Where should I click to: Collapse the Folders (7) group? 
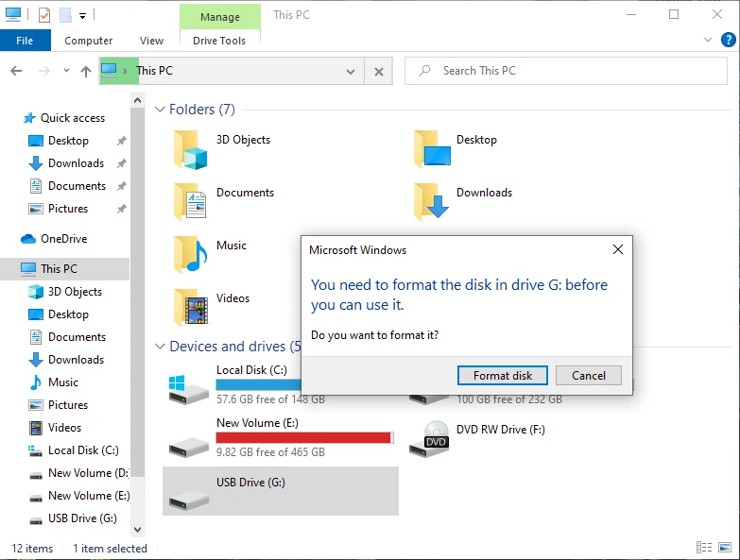(160, 110)
